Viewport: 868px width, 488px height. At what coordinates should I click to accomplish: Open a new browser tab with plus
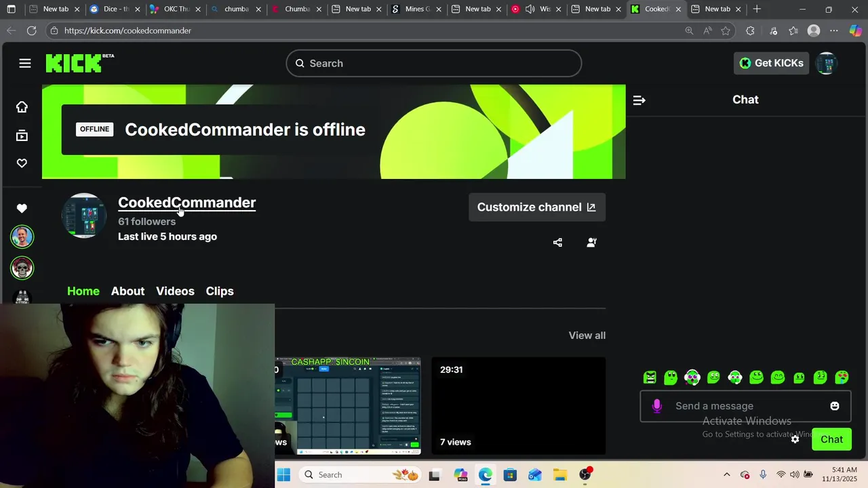[x=757, y=9]
